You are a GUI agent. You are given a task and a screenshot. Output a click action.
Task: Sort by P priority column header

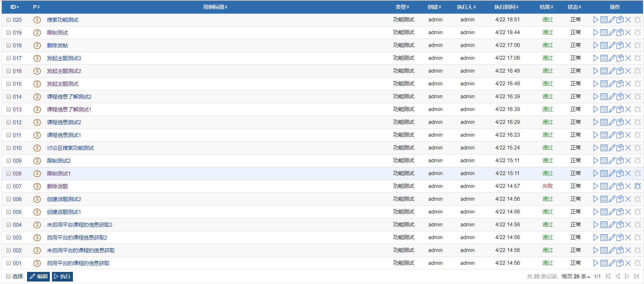click(x=36, y=7)
